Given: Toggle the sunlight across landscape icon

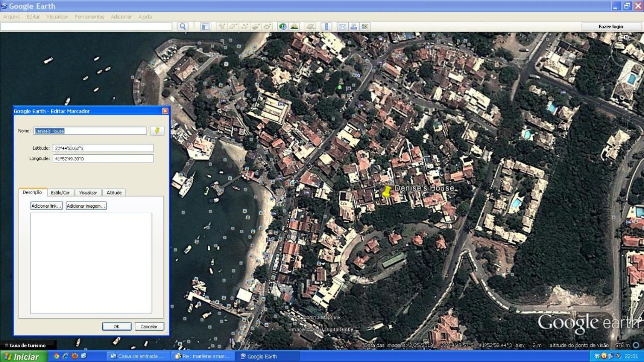Looking at the screenshot, I should [x=294, y=27].
